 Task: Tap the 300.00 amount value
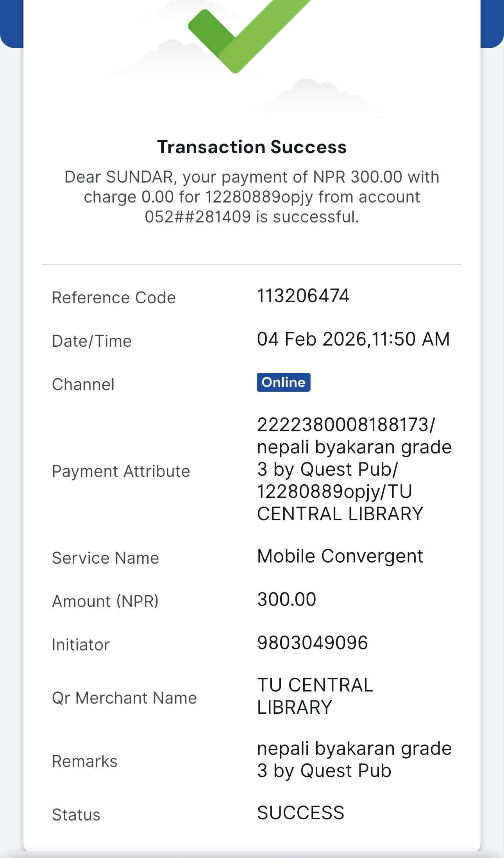pyautogui.click(x=286, y=599)
